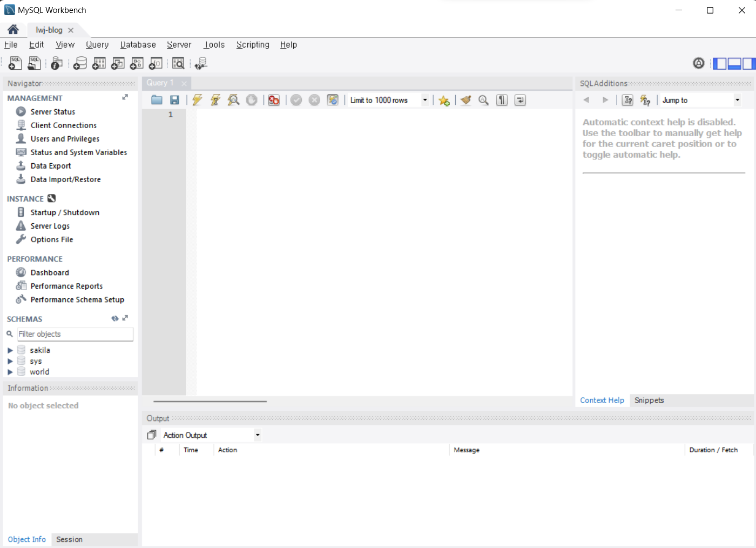
Task: Toggle stop-on-error execution mode
Action: point(274,100)
